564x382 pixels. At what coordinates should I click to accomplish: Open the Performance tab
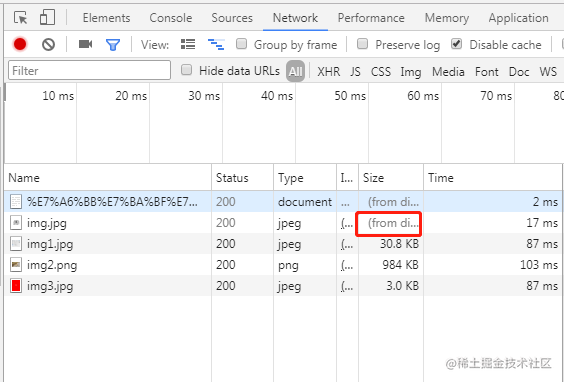(x=371, y=18)
